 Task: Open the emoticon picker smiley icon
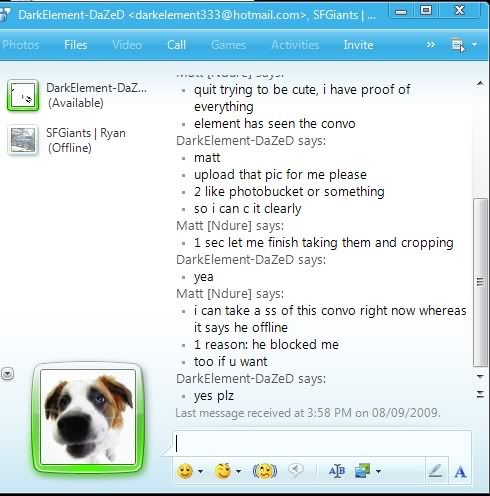click(185, 471)
